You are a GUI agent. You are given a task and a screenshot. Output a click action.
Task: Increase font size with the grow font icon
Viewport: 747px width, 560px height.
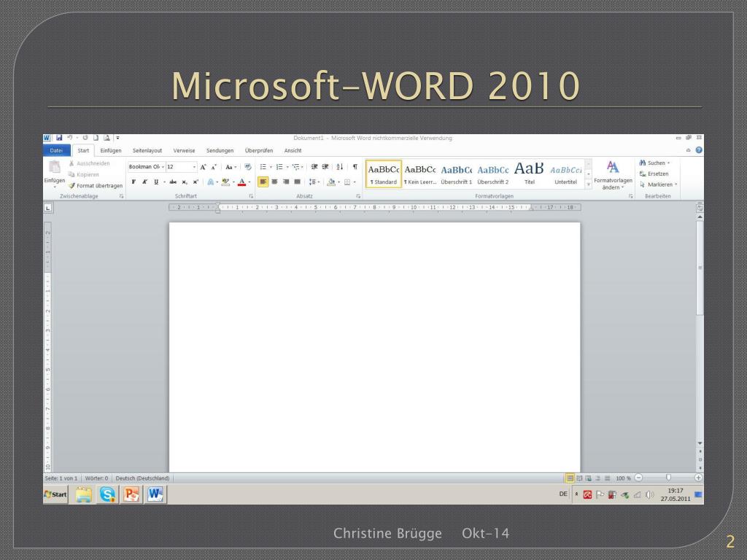coord(204,167)
